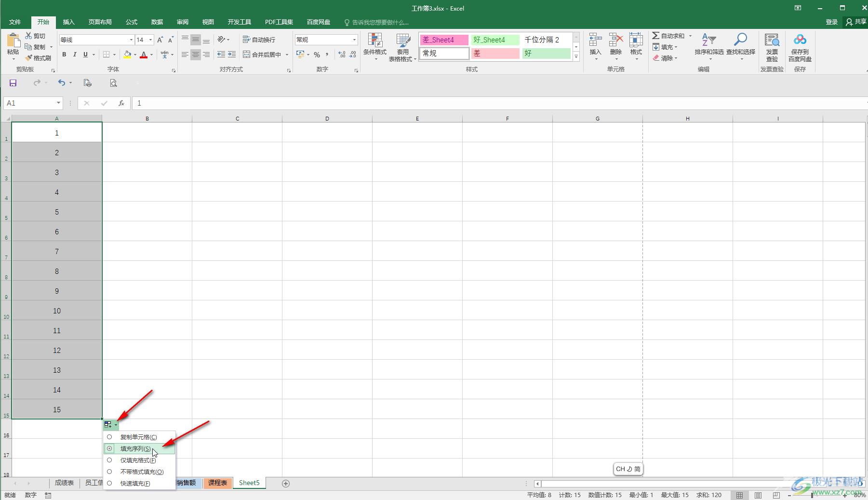Click the insert function fx icon
Image resolution: width=868 pixels, height=500 pixels.
click(x=121, y=103)
